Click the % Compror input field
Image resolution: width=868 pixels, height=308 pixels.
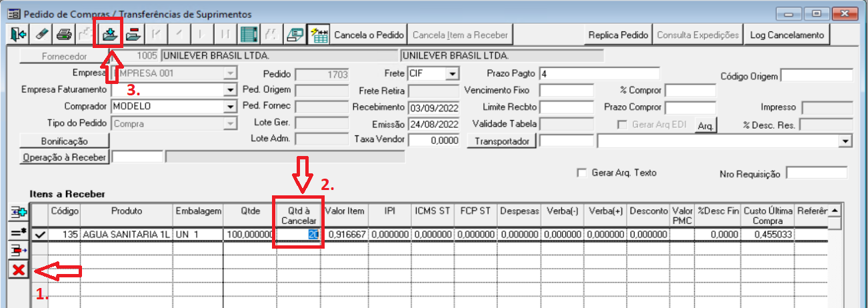click(x=690, y=90)
